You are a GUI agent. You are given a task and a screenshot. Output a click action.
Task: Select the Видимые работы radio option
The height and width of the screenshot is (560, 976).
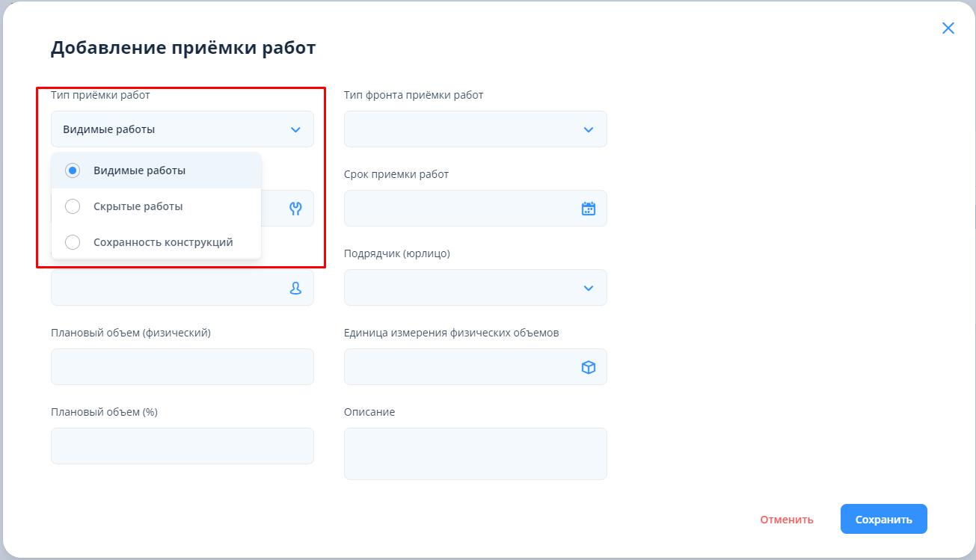pyautogui.click(x=73, y=170)
